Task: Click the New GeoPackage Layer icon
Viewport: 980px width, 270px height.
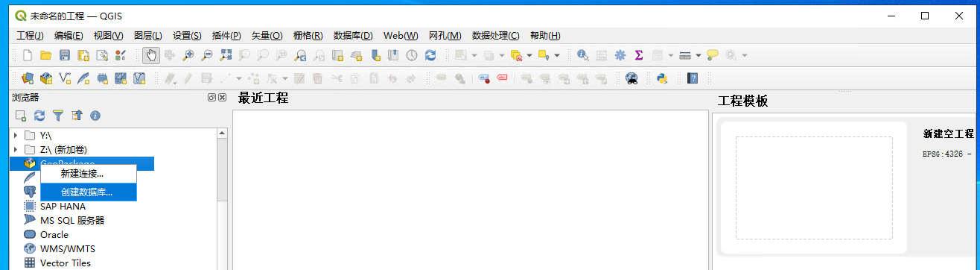Action: (x=46, y=78)
